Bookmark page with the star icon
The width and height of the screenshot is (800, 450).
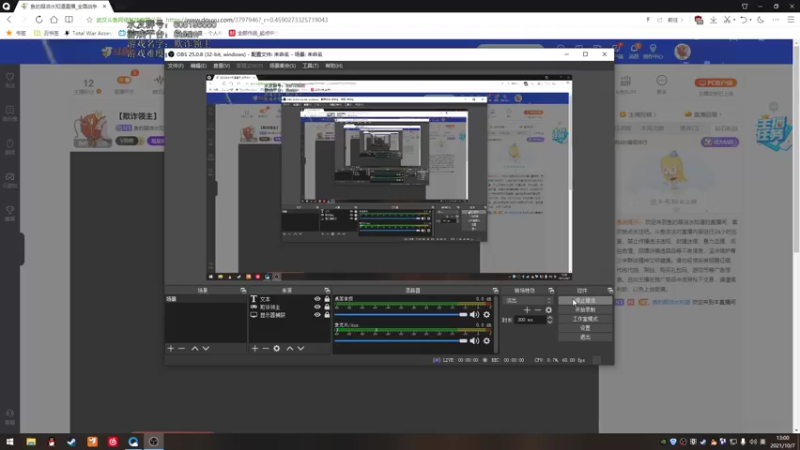point(89,20)
